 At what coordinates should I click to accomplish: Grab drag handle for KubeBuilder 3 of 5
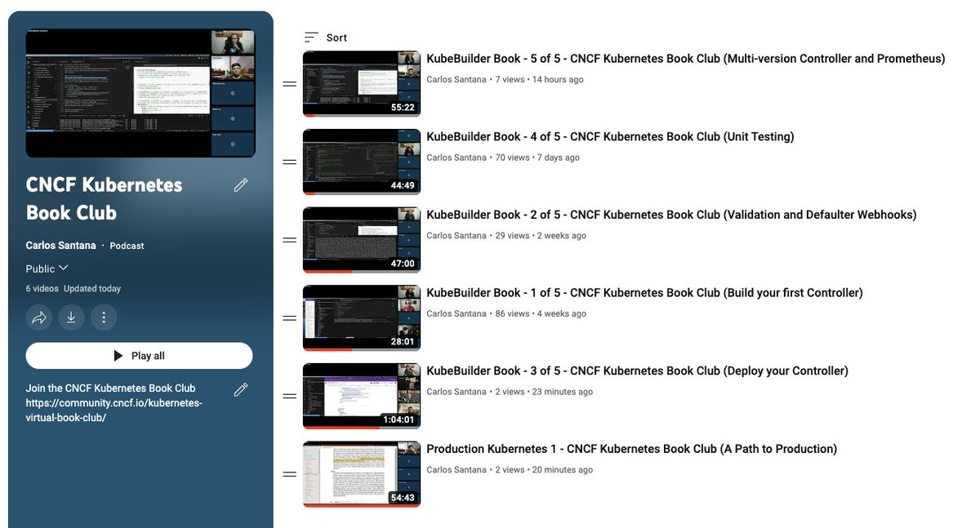pyautogui.click(x=289, y=396)
